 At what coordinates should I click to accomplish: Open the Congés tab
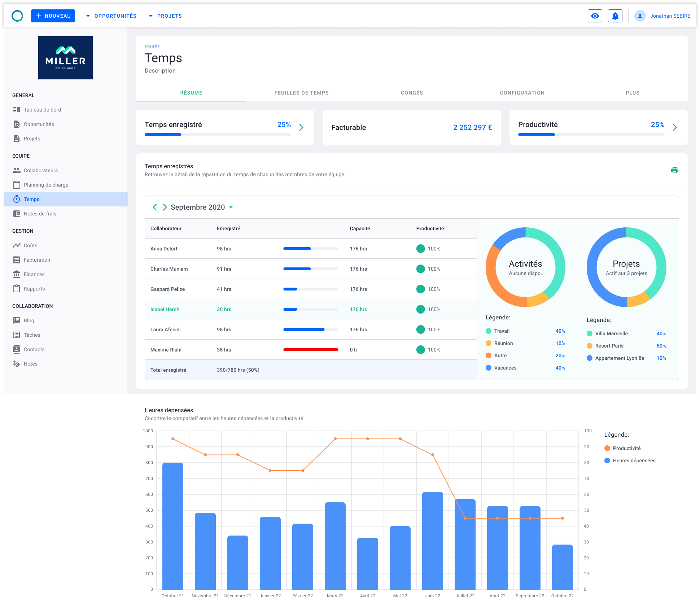pos(411,93)
